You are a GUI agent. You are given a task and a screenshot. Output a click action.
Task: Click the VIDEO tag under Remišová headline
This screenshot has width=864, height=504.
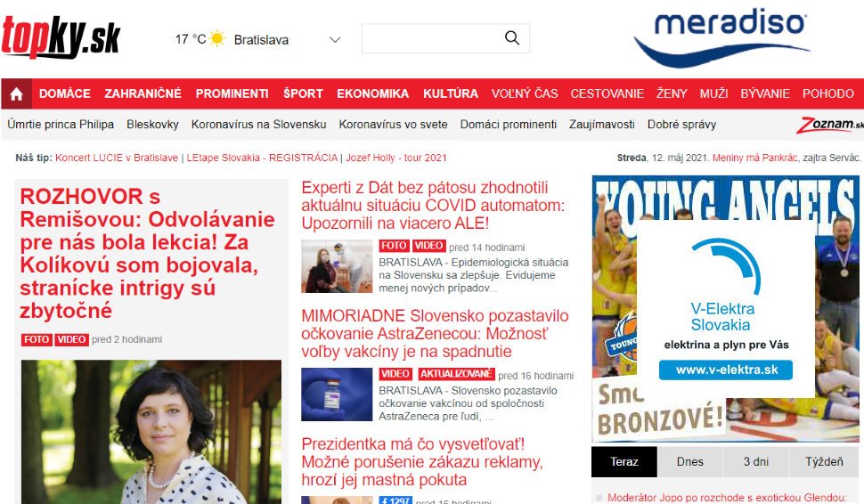coord(71,339)
